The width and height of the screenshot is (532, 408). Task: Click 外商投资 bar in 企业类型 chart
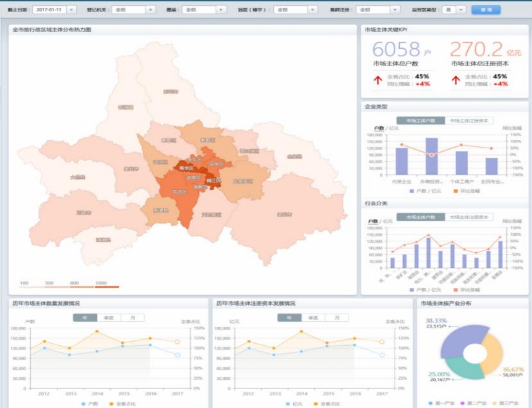432,156
